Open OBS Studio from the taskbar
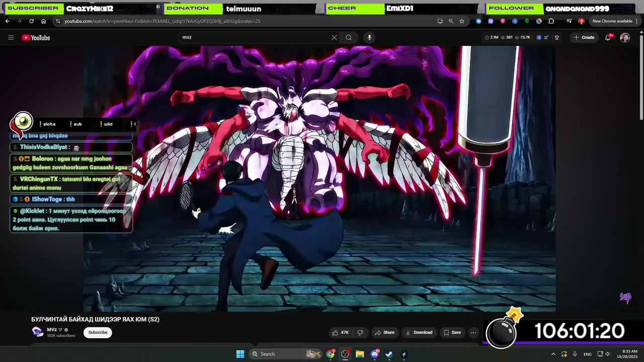The height and width of the screenshot is (362, 644). (345, 354)
